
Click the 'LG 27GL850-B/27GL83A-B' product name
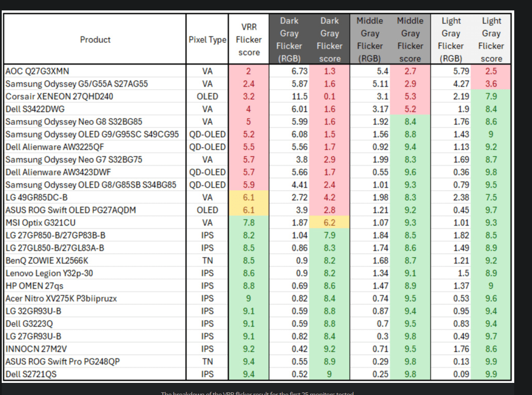(x=55, y=248)
